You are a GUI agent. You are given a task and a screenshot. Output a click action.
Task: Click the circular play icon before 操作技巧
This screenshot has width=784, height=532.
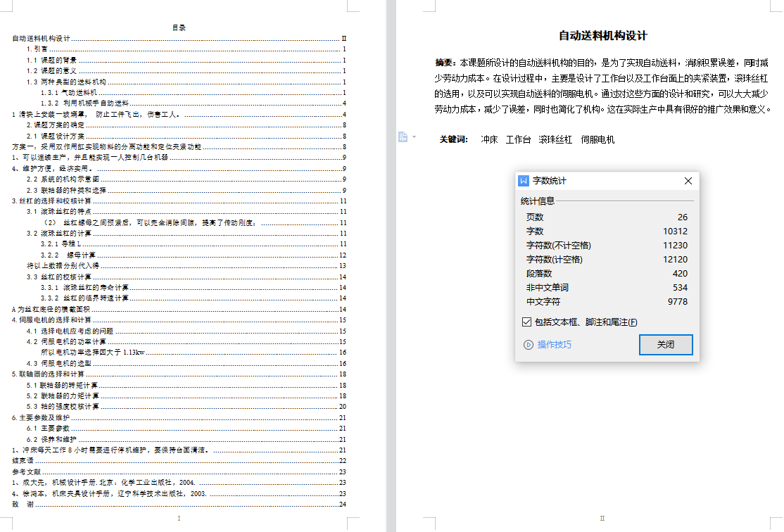[528, 345]
